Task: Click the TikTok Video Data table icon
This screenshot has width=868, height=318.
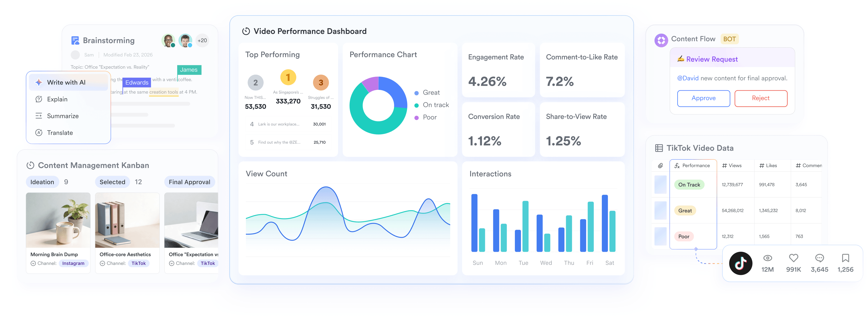Action: coord(659,148)
